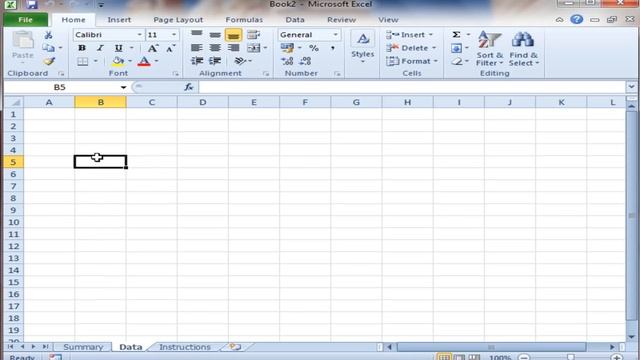
Task: Set Middle Align for cell
Action: point(215,35)
